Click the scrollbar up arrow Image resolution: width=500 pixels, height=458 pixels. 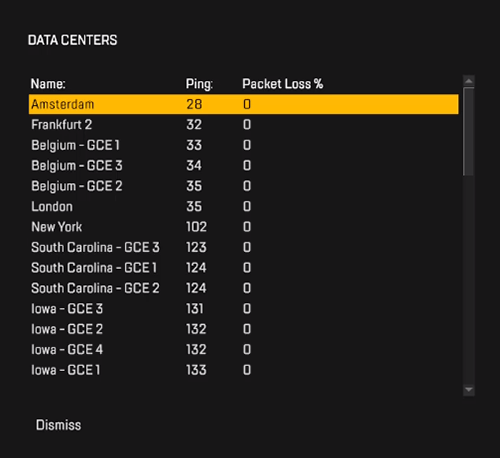(x=469, y=81)
